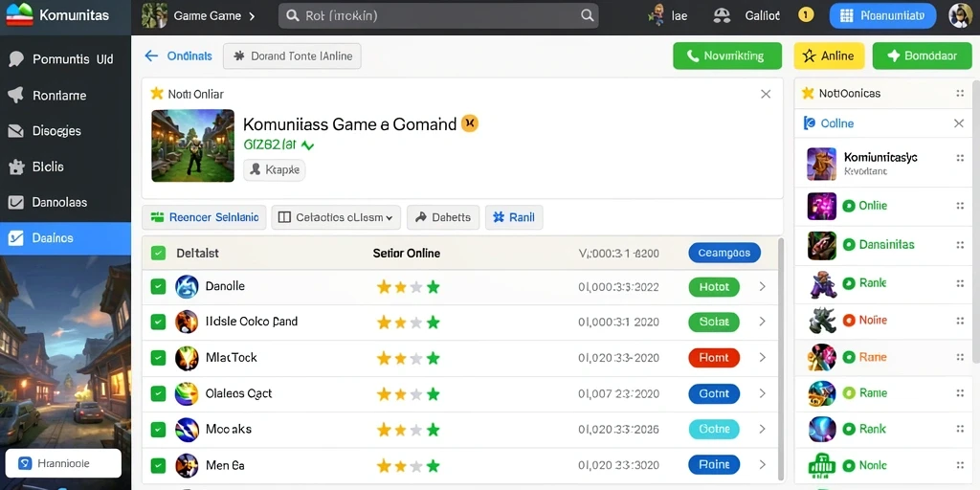Click the member list vertical scrollbar

point(975,222)
